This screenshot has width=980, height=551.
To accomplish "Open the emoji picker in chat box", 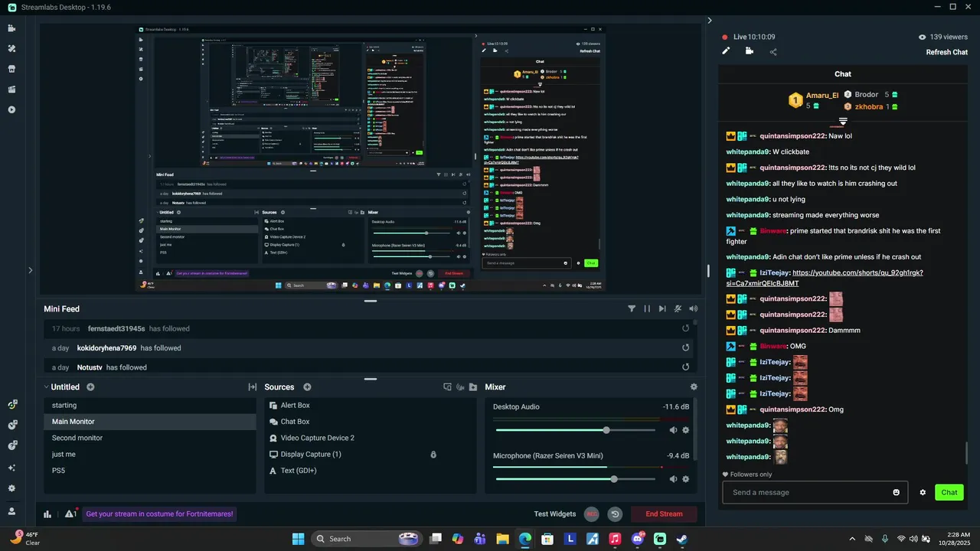I will point(897,492).
